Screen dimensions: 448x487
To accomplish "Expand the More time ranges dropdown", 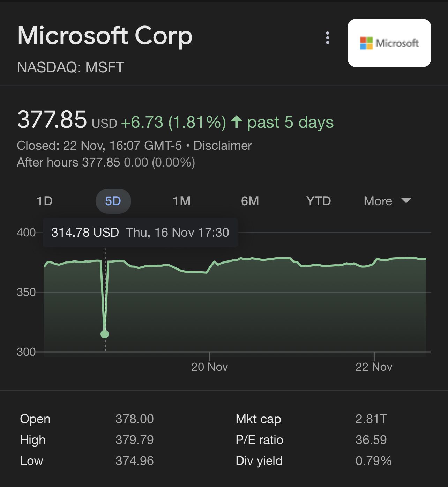I will (378, 201).
